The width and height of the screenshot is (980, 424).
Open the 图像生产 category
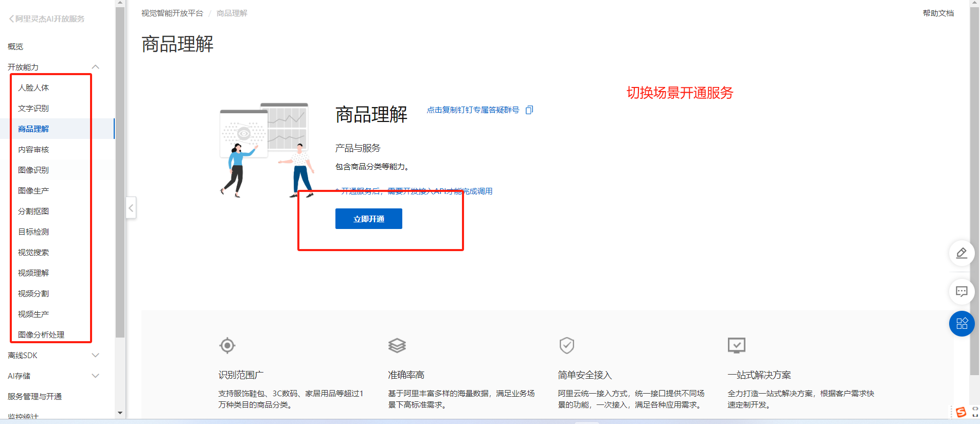[33, 190]
